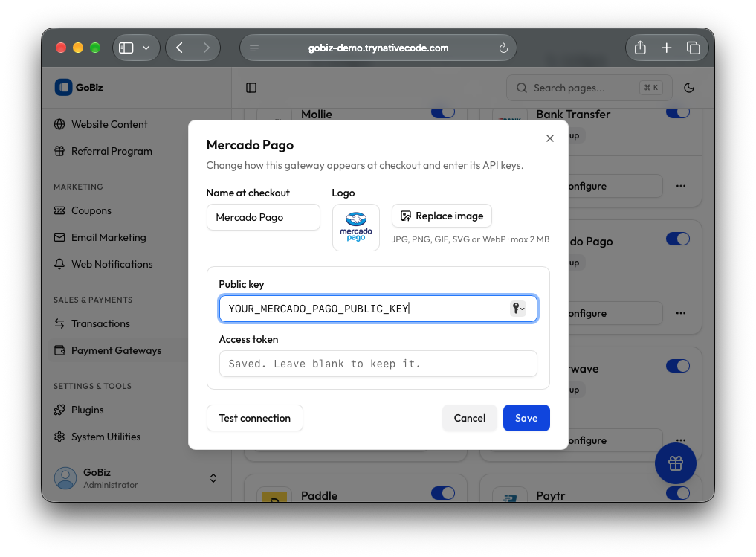Go forward in Safari history
The height and width of the screenshot is (557, 756).
[207, 48]
